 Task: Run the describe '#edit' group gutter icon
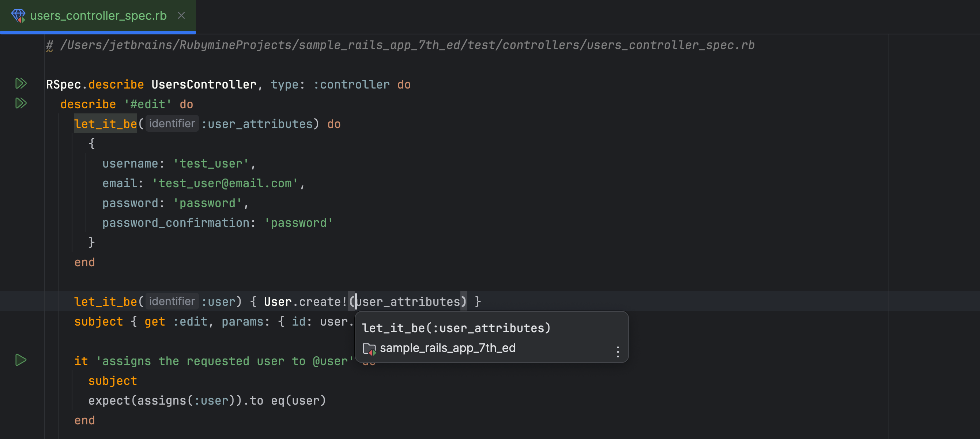point(20,103)
